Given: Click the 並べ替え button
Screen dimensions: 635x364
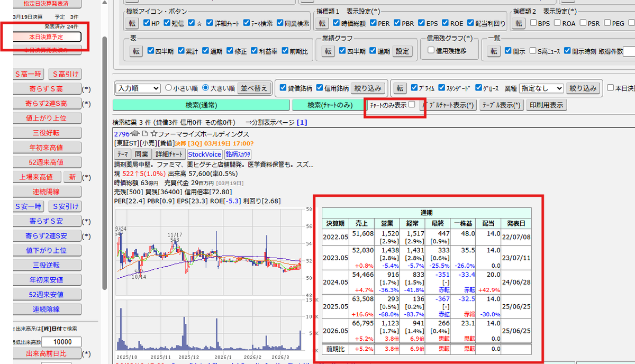Looking at the screenshot, I should 255,88.
